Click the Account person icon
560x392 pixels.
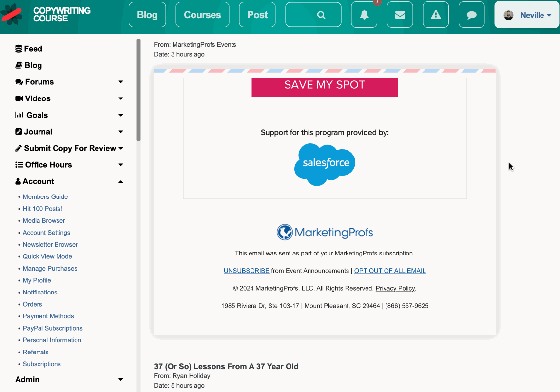point(18,181)
